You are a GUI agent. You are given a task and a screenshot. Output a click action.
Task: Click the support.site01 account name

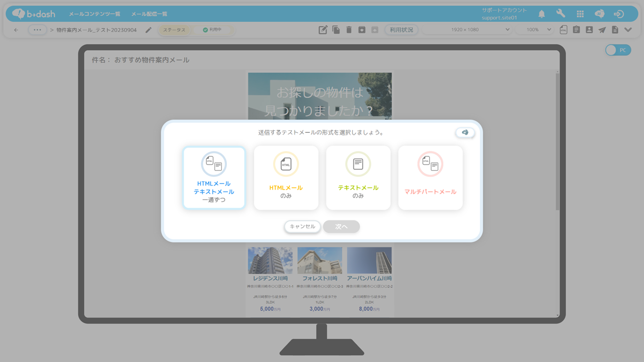(499, 18)
